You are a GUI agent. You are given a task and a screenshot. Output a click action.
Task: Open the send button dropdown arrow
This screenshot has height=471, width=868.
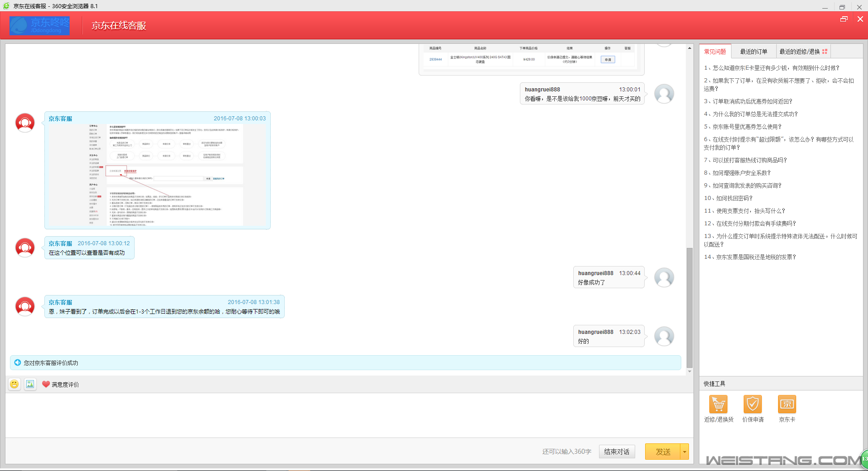pyautogui.click(x=684, y=452)
